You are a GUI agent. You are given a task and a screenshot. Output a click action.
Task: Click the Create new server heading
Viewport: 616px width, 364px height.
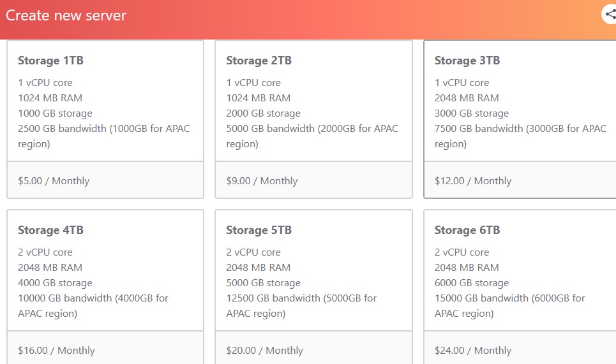tap(66, 15)
